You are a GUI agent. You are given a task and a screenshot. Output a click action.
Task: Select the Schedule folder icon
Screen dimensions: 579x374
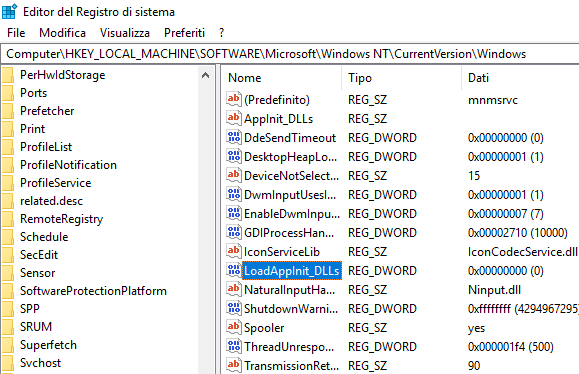click(8, 237)
